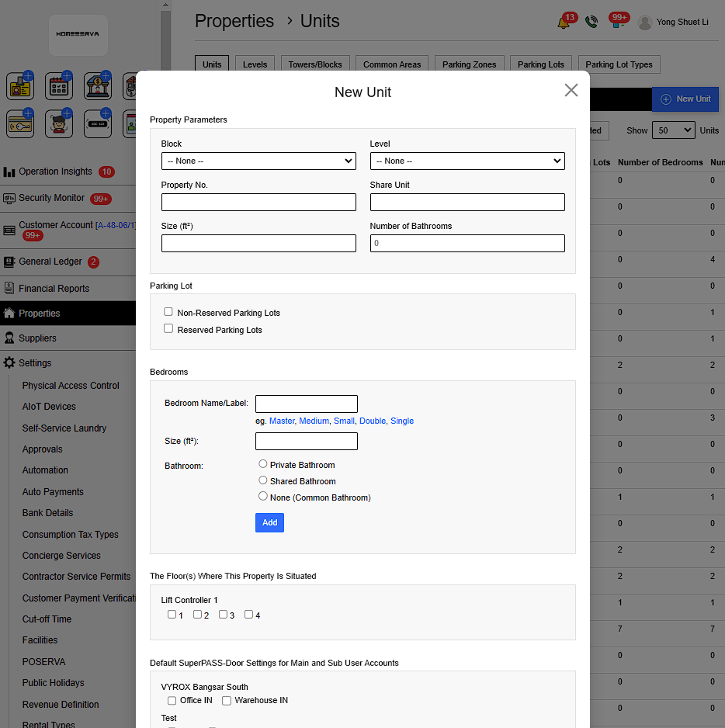Open the Show 50 units dropdown
725x728 pixels.
673,130
